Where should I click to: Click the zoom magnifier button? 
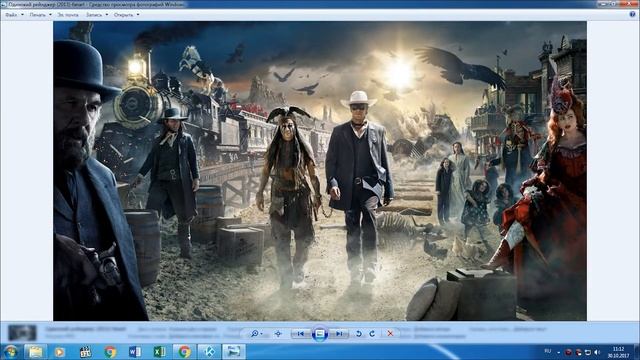(254, 333)
